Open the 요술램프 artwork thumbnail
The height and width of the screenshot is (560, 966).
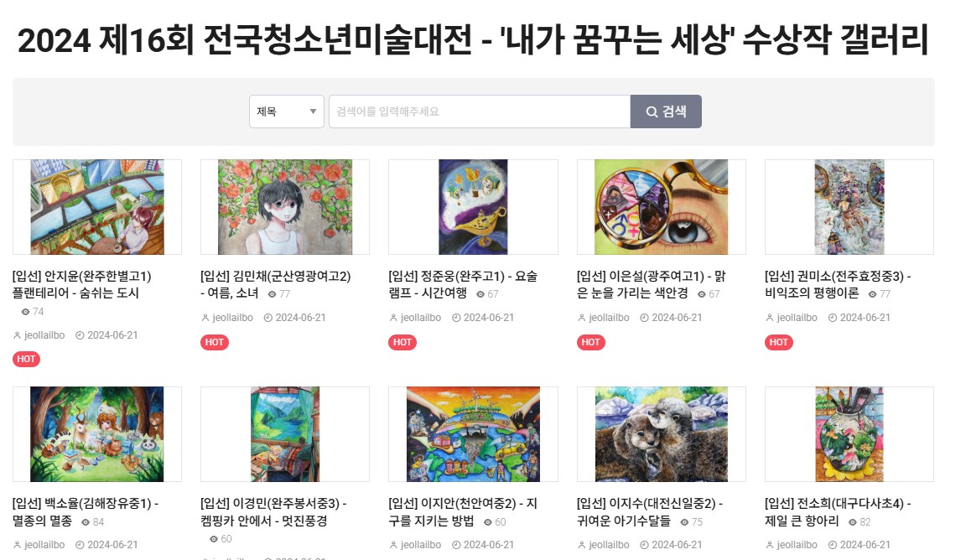tap(473, 207)
